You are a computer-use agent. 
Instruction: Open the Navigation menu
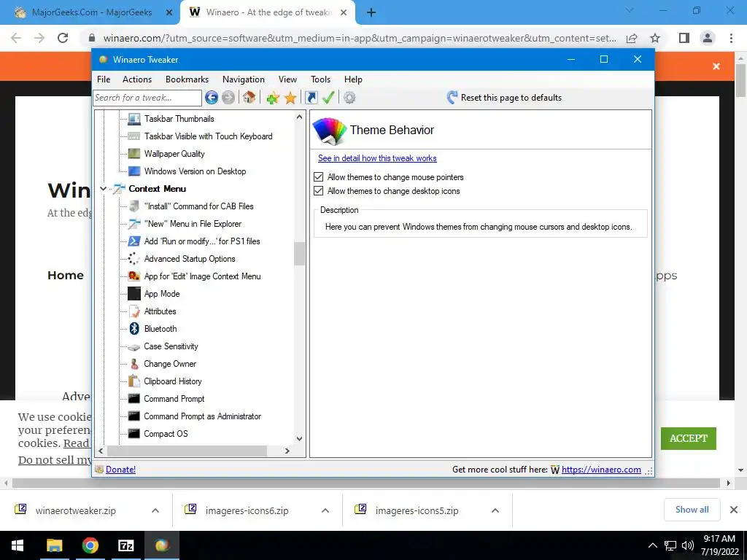[x=244, y=79]
